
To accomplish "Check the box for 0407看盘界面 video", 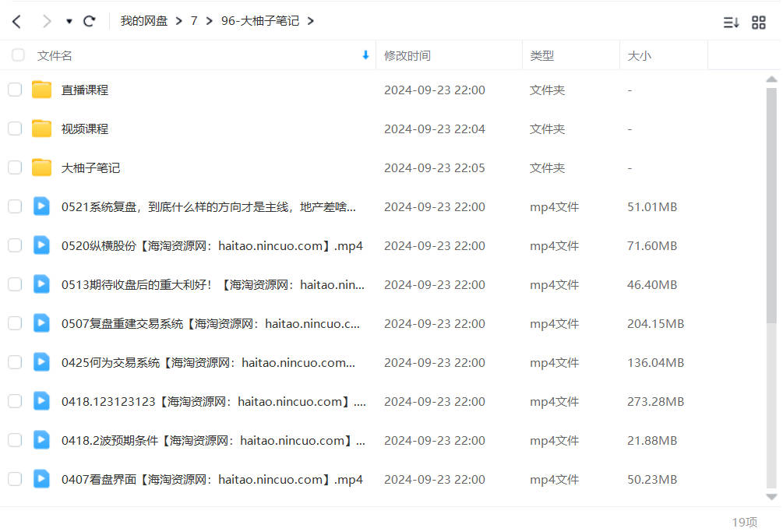I will click(15, 479).
